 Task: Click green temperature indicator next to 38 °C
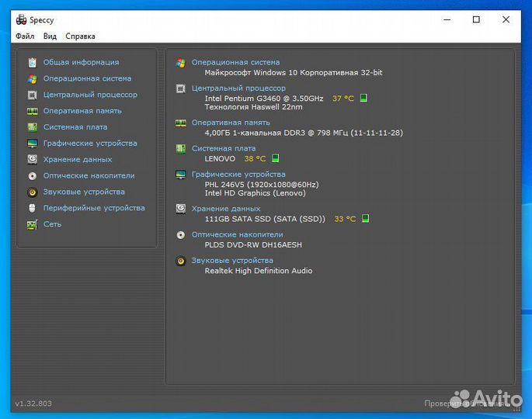click(276, 158)
